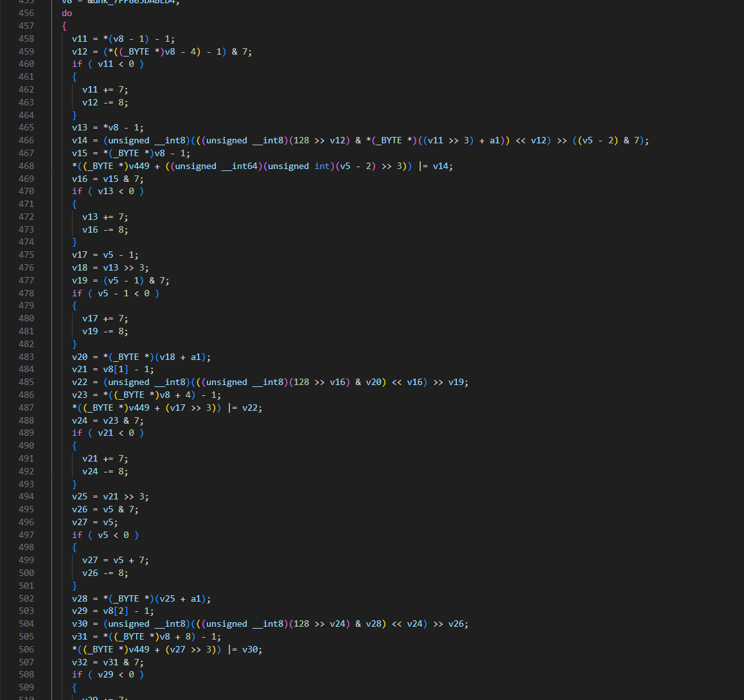744x700 pixels.
Task: Click variable v12 at start of line 459
Action: (80, 51)
